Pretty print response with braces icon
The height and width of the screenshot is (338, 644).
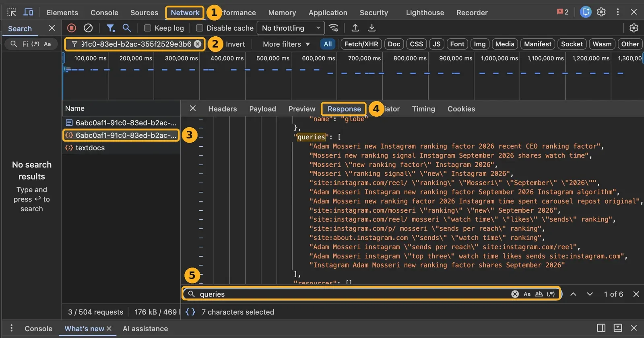tap(190, 312)
